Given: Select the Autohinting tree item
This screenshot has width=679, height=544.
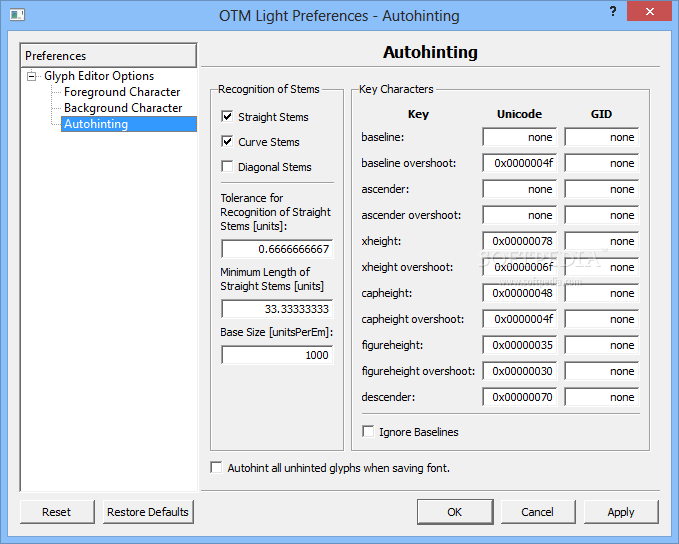Looking at the screenshot, I should [x=129, y=124].
